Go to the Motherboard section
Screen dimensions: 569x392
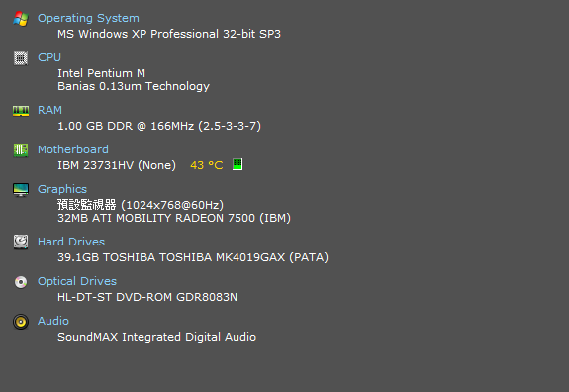tap(73, 149)
